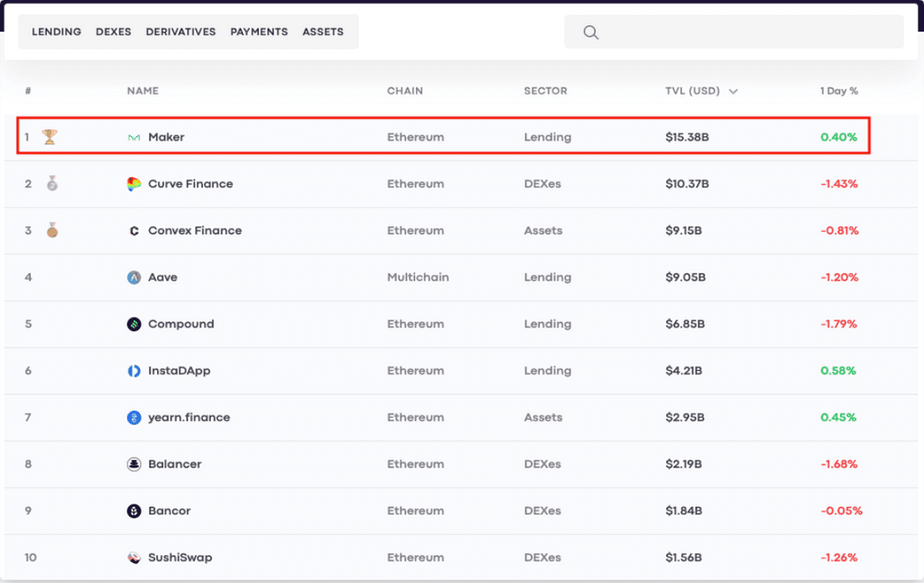Toggle TVL sort using the chevron arrow
924x583 pixels.
[x=733, y=91]
